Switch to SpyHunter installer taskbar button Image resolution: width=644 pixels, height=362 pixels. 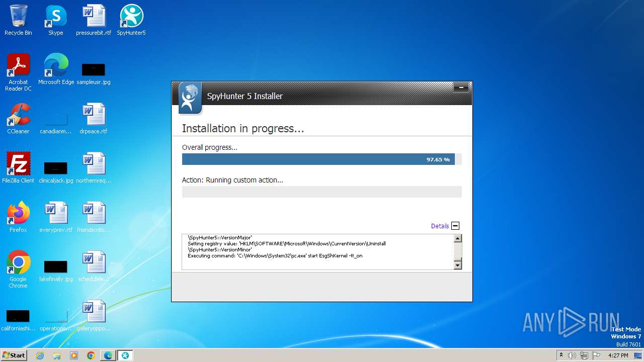pos(125,355)
